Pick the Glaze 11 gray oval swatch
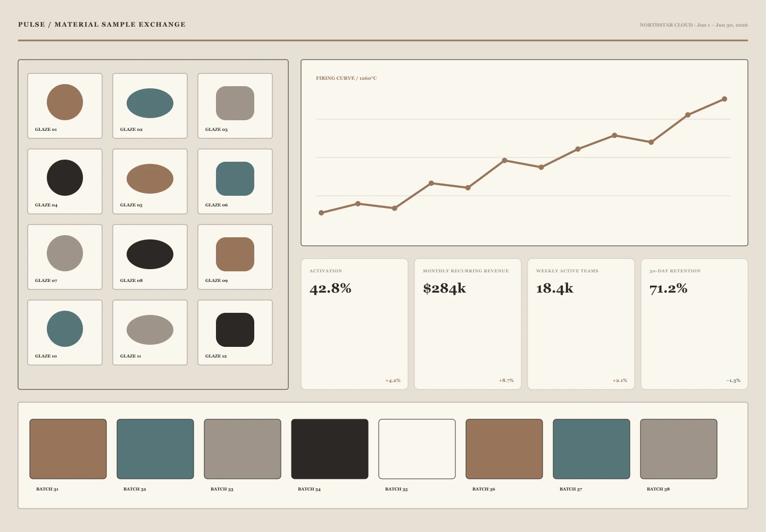Image resolution: width=766 pixels, height=532 pixels. coord(150,330)
